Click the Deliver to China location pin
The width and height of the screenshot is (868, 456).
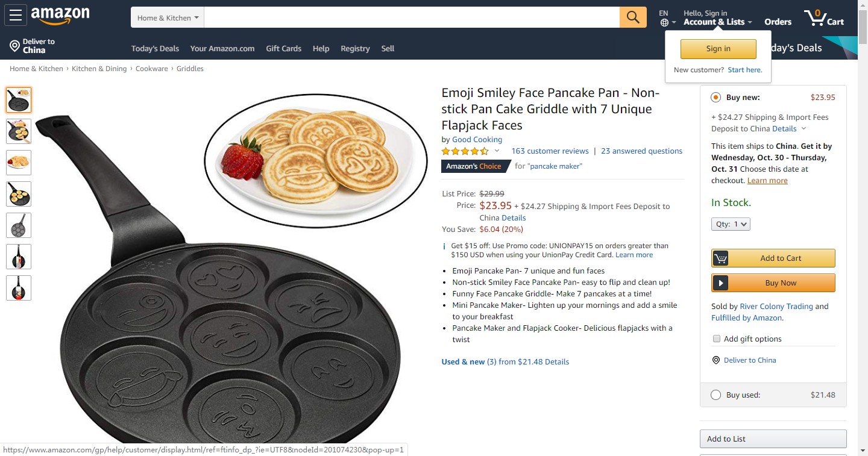[14, 46]
